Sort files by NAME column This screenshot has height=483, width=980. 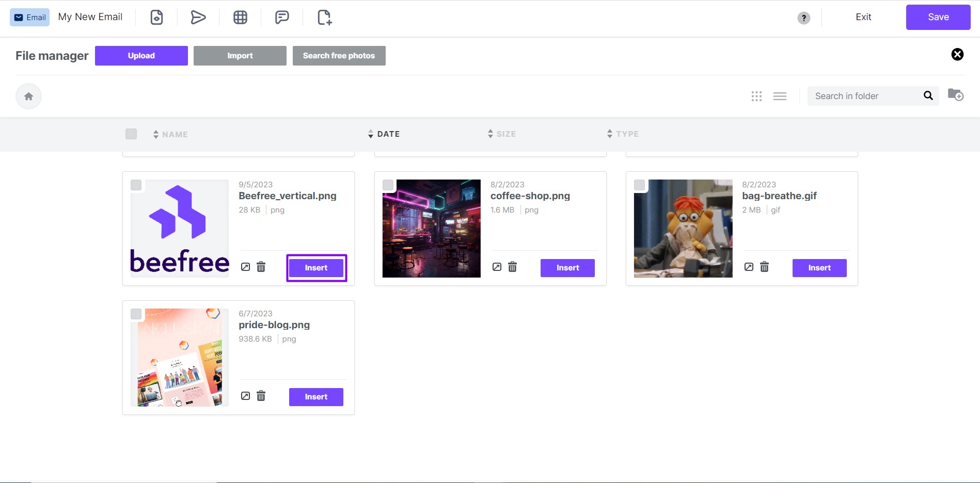170,135
